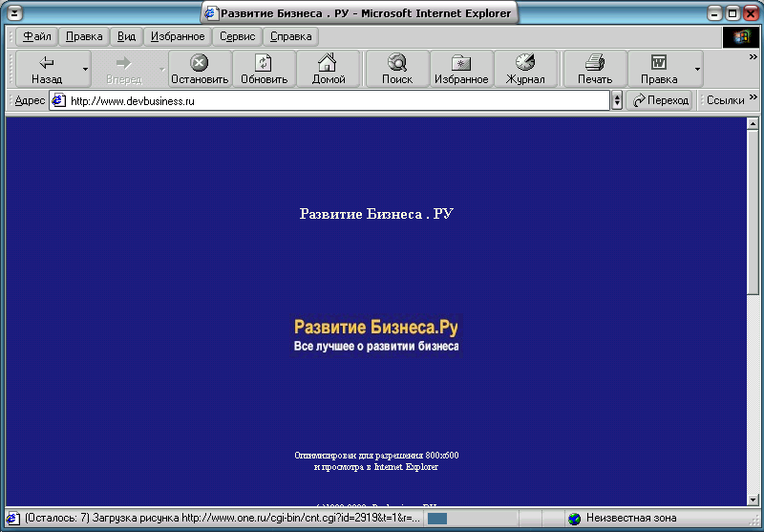This screenshot has height=532, width=764.
Task: Open the Поиск (Search) panel icon
Action: point(397,63)
